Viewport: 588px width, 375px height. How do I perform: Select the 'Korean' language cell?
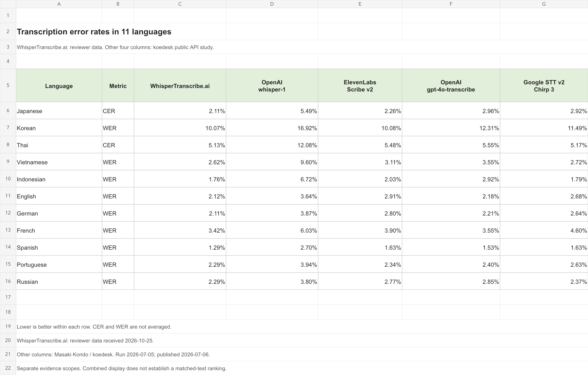[x=59, y=128]
